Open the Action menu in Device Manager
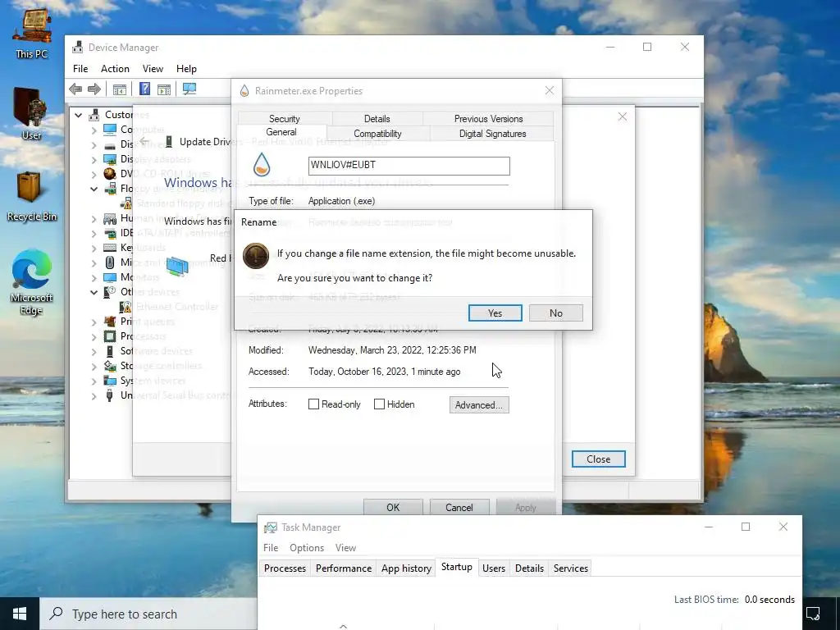This screenshot has height=630, width=840. click(x=115, y=69)
